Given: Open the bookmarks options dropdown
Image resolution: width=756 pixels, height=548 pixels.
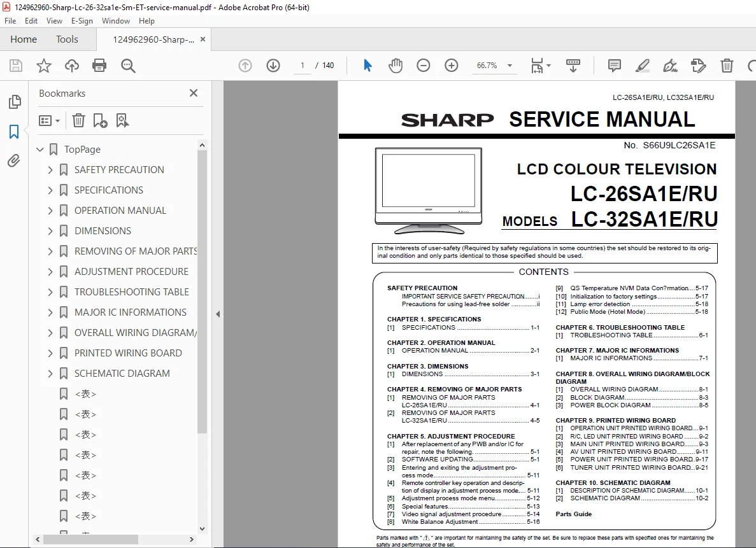Looking at the screenshot, I should (x=49, y=120).
